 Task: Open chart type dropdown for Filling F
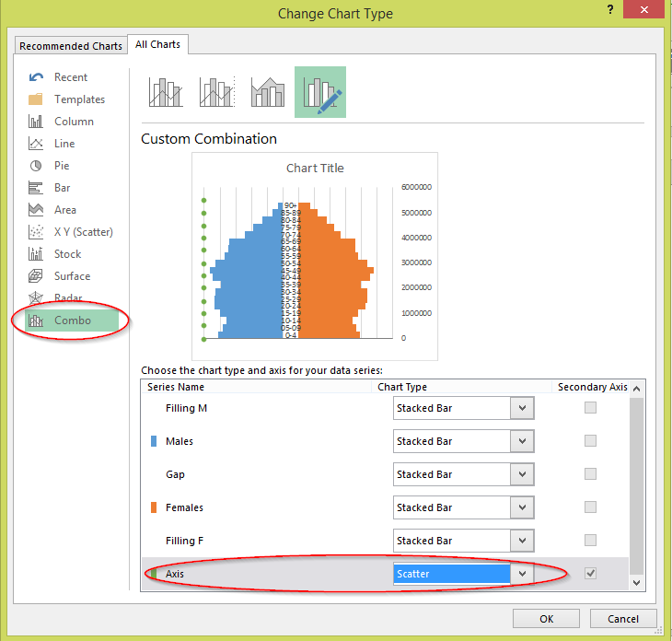tap(522, 541)
